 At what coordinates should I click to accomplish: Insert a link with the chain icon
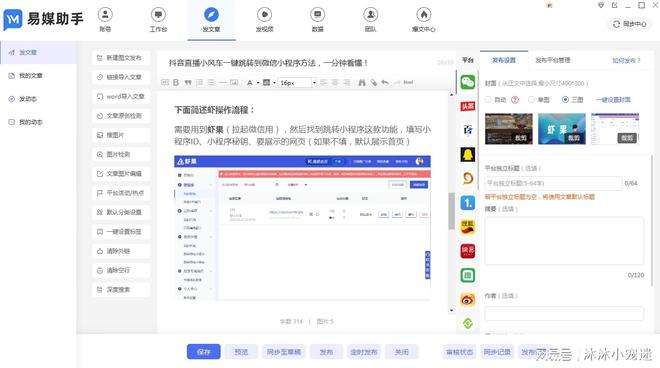click(x=373, y=83)
